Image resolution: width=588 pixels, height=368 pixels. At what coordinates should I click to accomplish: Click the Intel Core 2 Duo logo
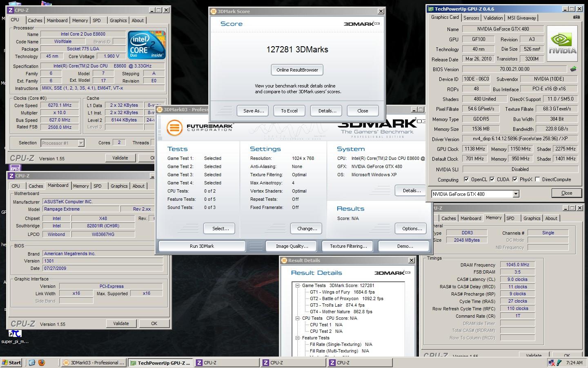(x=147, y=45)
